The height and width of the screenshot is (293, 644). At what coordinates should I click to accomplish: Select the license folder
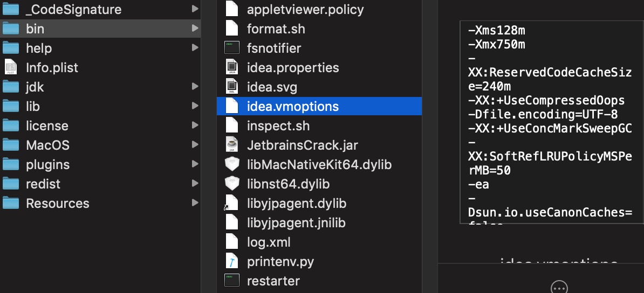100,125
